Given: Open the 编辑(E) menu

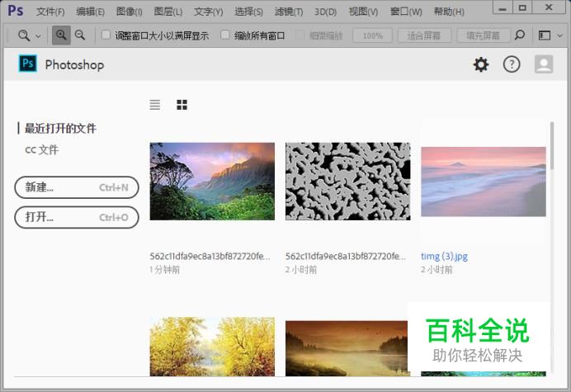Looking at the screenshot, I should 90,12.
